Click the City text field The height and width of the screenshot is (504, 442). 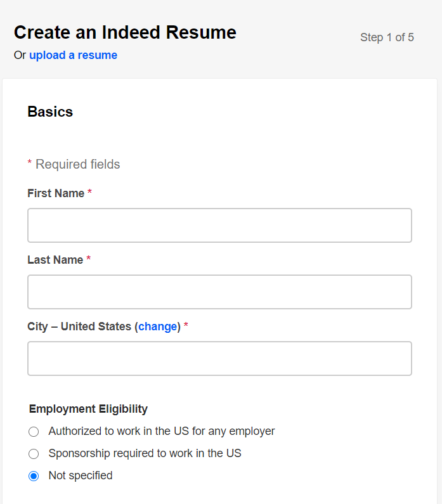[219, 358]
